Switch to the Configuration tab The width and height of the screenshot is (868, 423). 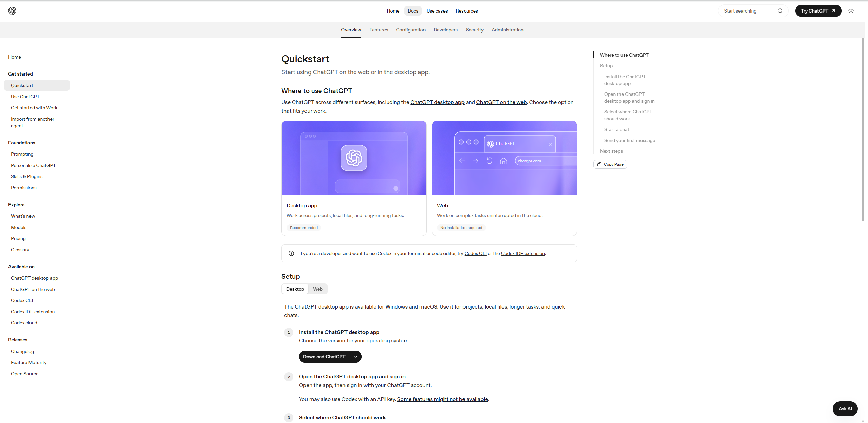(x=411, y=30)
